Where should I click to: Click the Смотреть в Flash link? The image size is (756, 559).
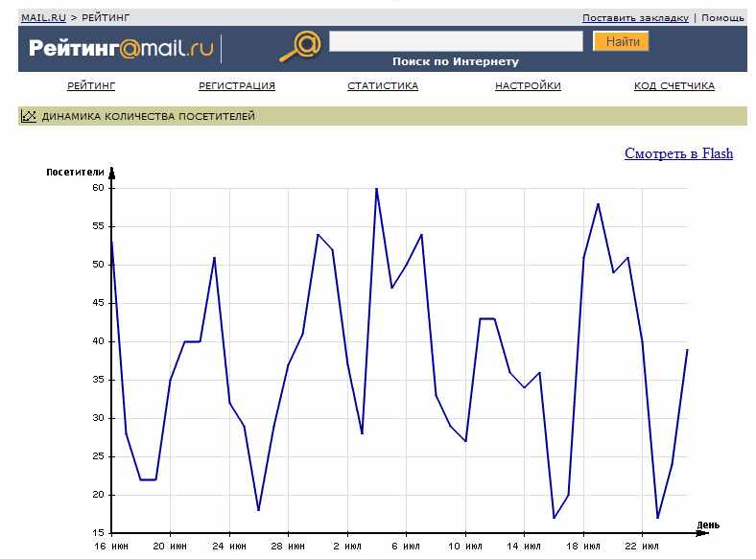point(678,153)
